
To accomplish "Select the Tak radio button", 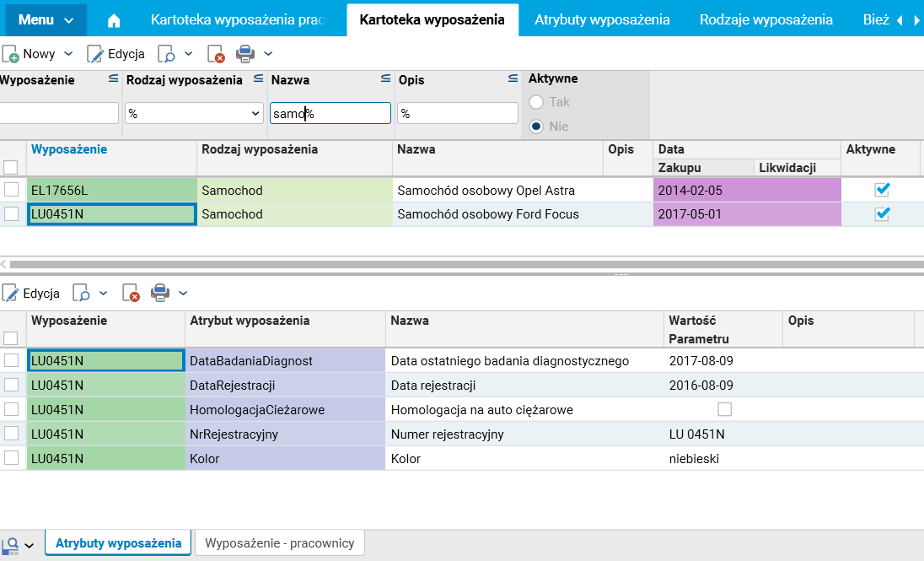I will [x=536, y=102].
